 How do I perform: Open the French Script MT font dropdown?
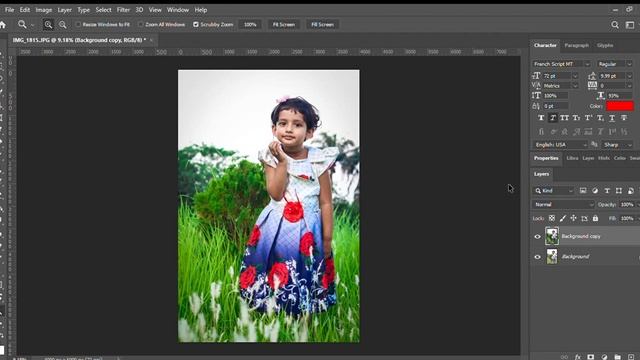coord(587,64)
